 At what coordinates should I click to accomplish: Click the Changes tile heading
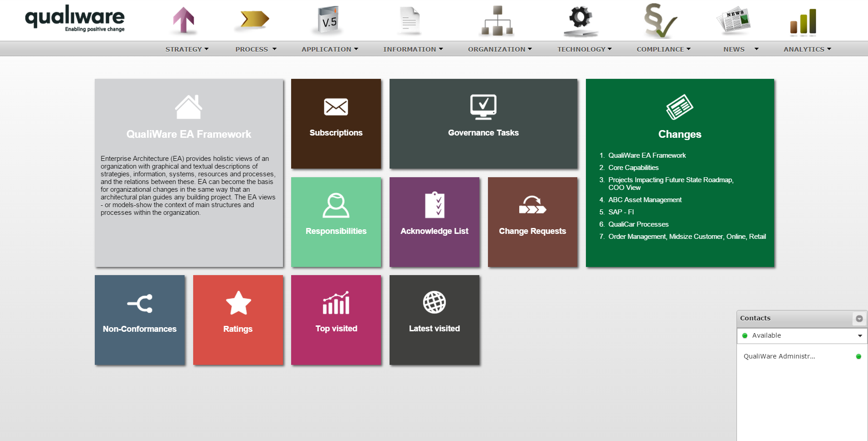680,134
